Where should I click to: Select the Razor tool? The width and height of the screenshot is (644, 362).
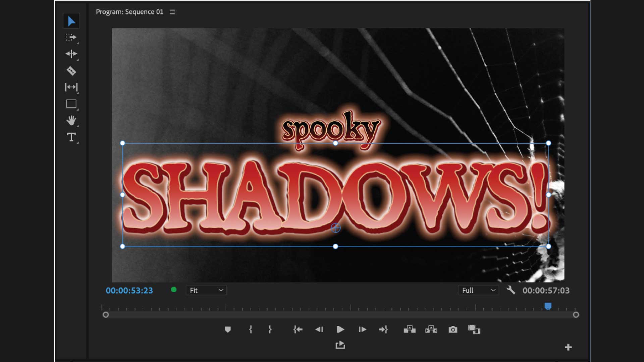[x=71, y=71]
